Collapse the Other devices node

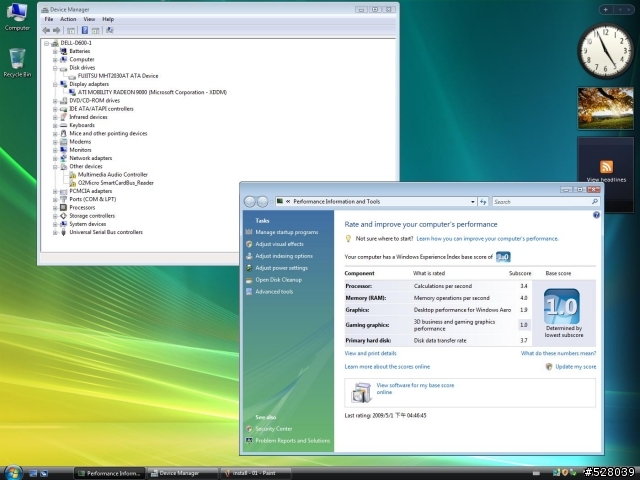coord(55,167)
